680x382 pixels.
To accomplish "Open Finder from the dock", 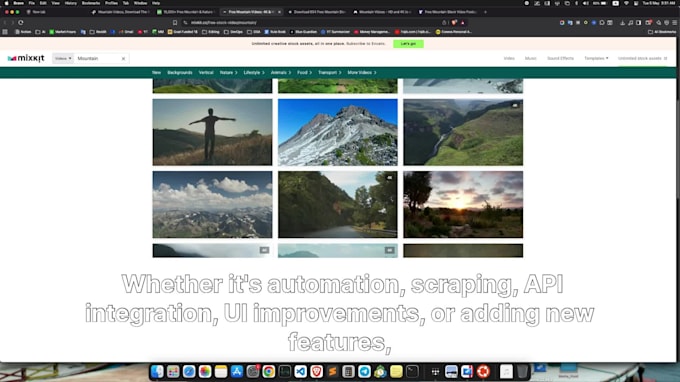I will 157,372.
